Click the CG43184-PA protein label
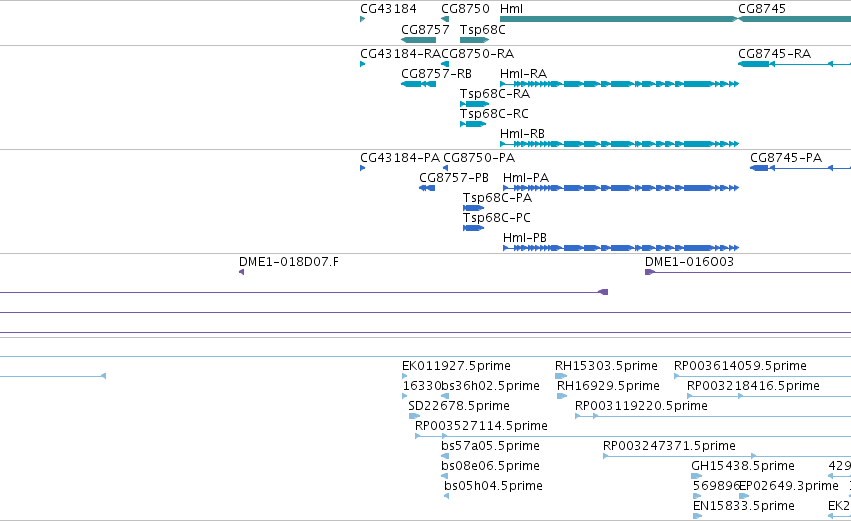The image size is (851, 521). point(400,158)
